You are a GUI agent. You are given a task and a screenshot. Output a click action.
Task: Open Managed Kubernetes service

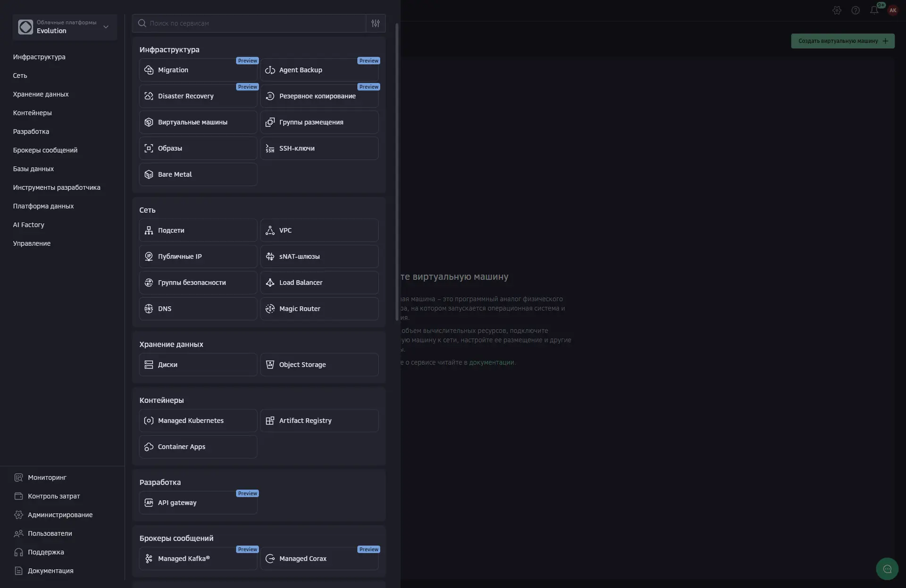pyautogui.click(x=198, y=421)
